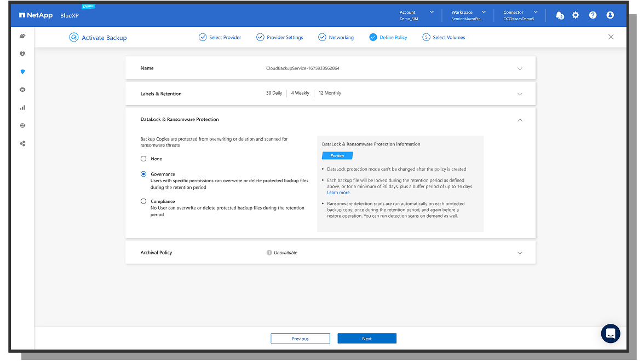644x361 pixels.
Task: Expand the Name section
Action: coord(520,68)
